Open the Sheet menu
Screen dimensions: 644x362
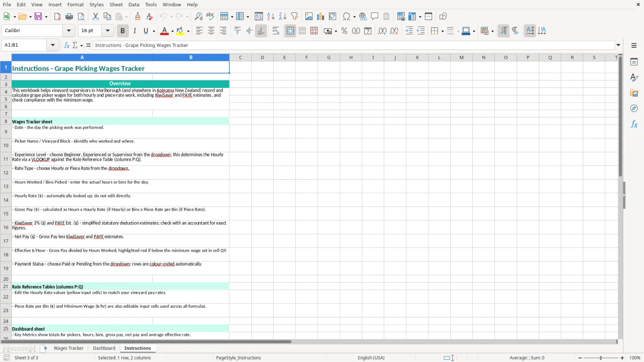pyautogui.click(x=116, y=4)
